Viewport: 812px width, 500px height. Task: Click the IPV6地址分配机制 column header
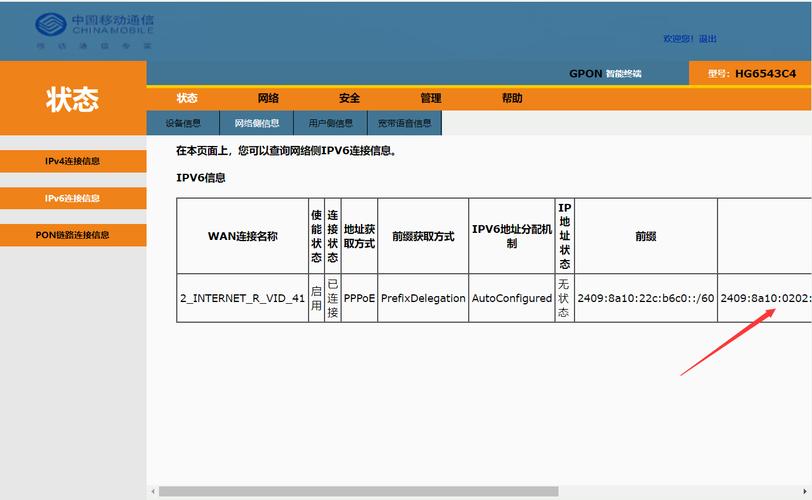pyautogui.click(x=512, y=236)
